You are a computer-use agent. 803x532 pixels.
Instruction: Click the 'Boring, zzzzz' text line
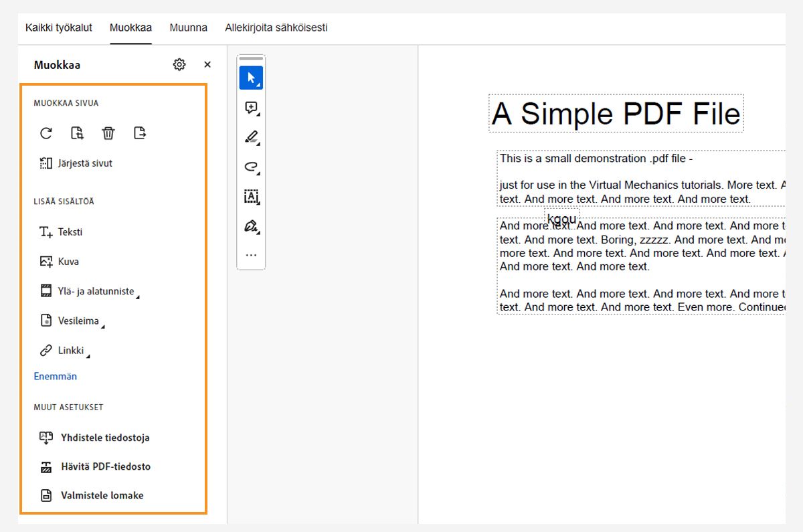pyautogui.click(x=641, y=240)
